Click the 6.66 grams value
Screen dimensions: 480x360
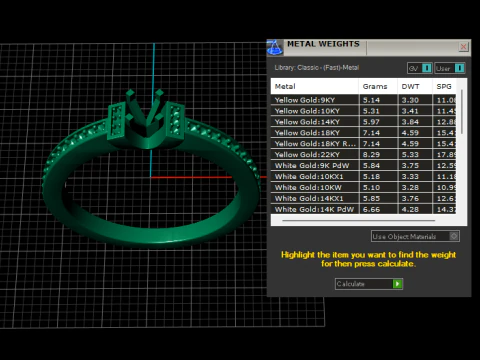(371, 209)
